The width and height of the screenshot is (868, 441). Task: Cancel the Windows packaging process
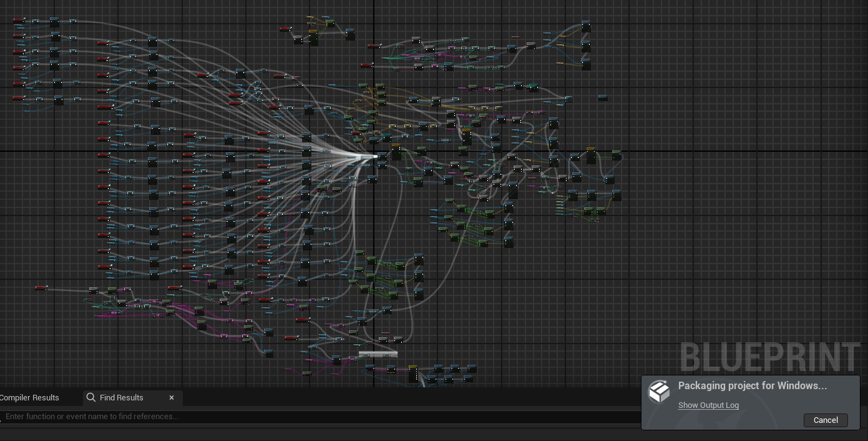(826, 420)
